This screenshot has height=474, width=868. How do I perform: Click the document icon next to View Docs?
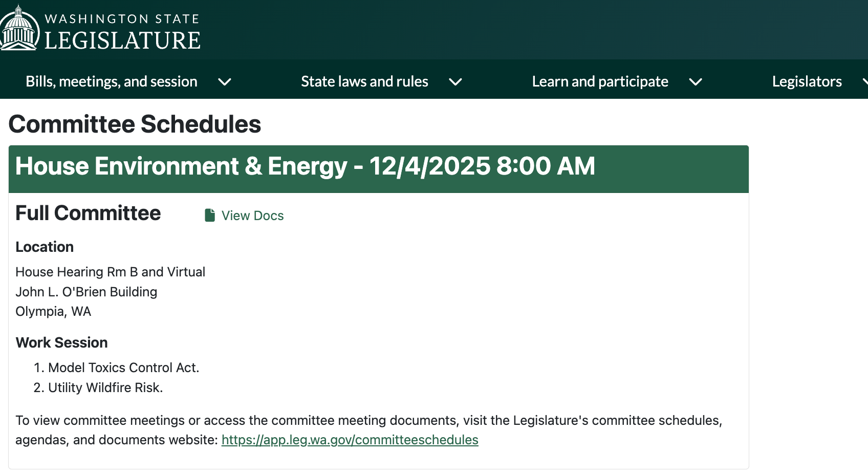210,216
